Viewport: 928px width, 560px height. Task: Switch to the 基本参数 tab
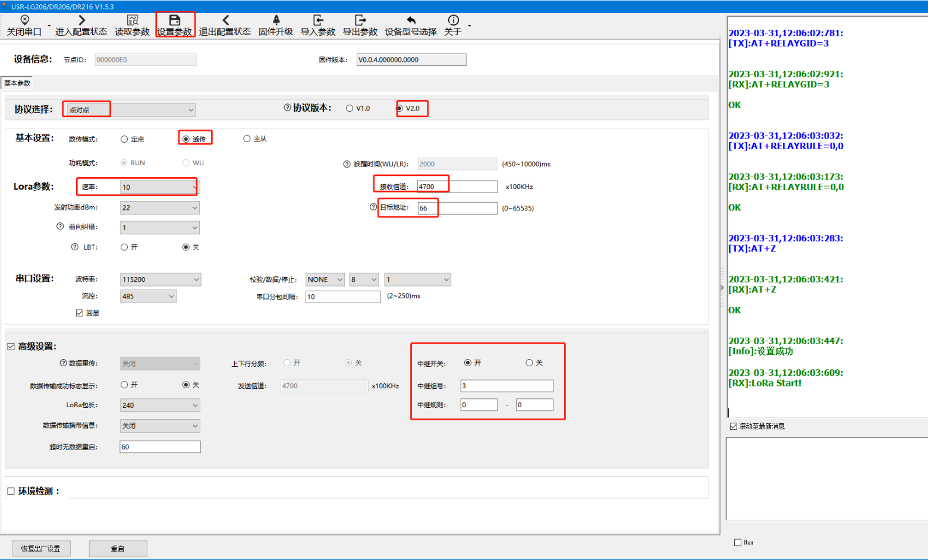tap(17, 83)
